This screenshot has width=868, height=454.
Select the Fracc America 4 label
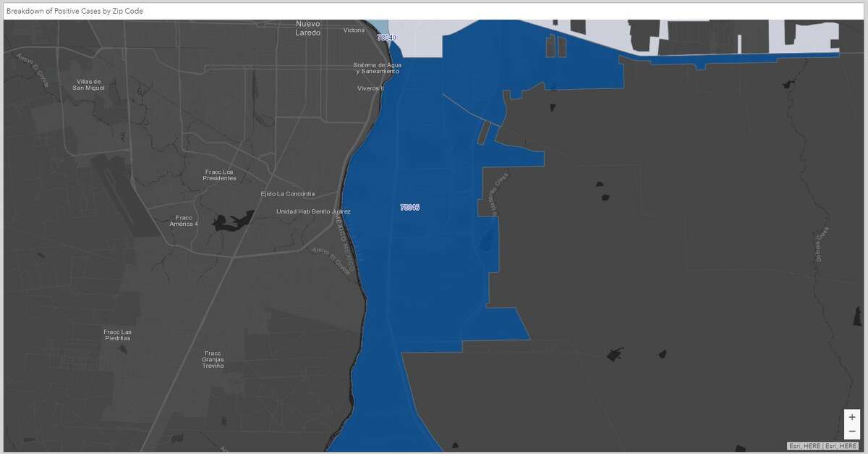coord(182,219)
